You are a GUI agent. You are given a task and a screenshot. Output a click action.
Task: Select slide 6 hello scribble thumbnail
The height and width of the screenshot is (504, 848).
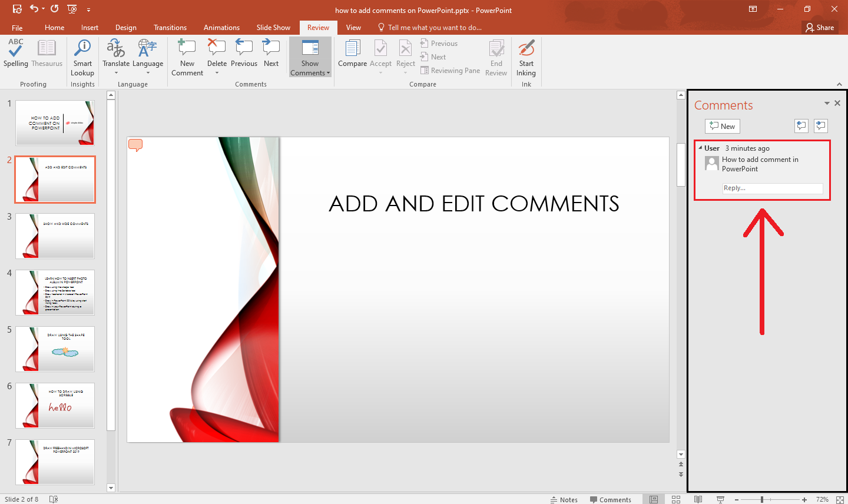(55, 406)
